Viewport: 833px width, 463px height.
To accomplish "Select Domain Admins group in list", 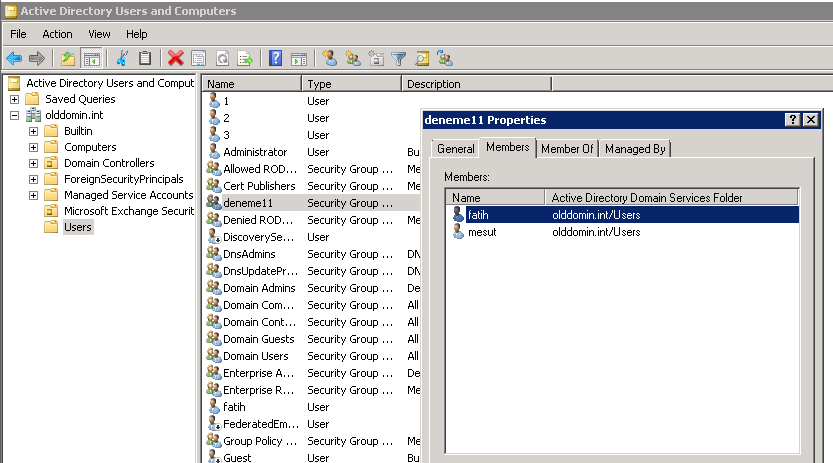I will tap(258, 288).
